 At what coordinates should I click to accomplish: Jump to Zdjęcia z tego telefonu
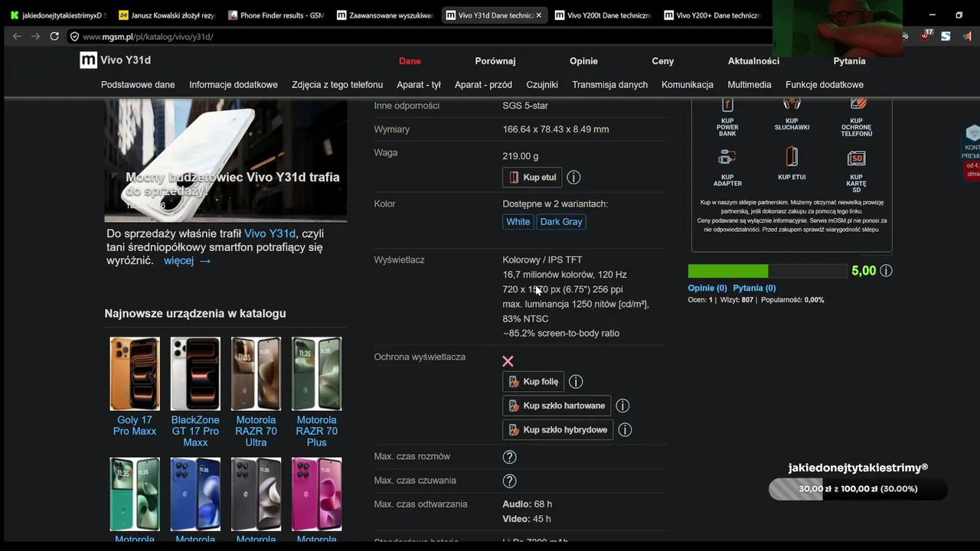coord(337,85)
